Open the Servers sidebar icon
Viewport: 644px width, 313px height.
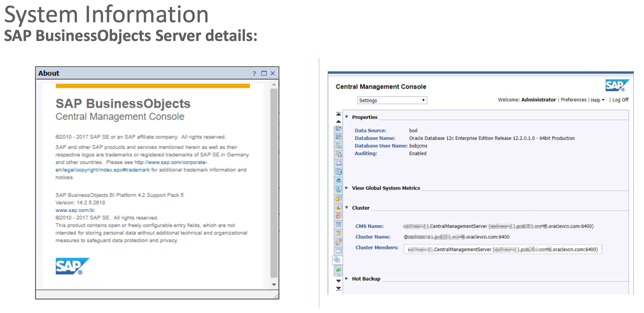click(339, 172)
